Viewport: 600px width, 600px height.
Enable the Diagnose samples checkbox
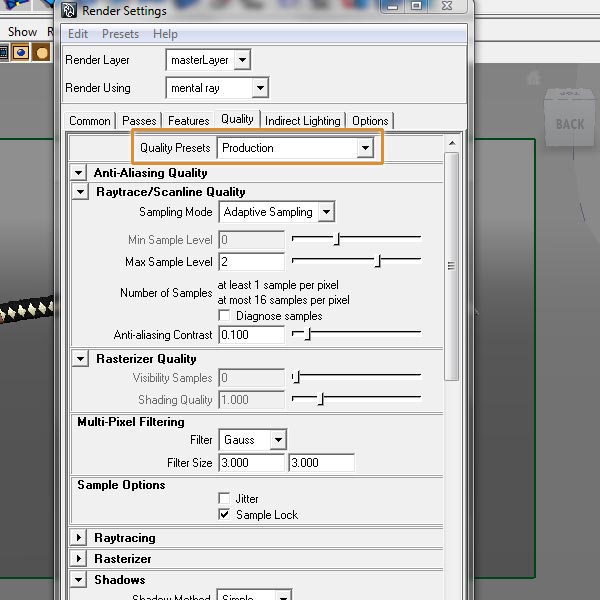click(224, 316)
